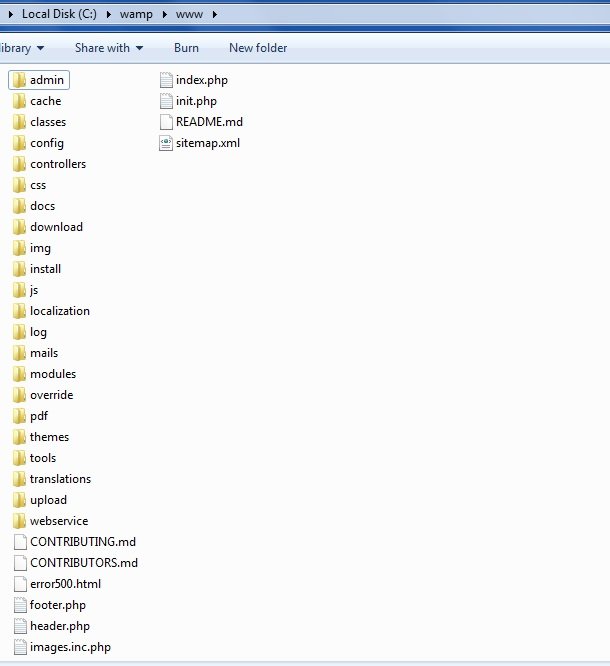Open the Share with dropdown menu

click(109, 48)
